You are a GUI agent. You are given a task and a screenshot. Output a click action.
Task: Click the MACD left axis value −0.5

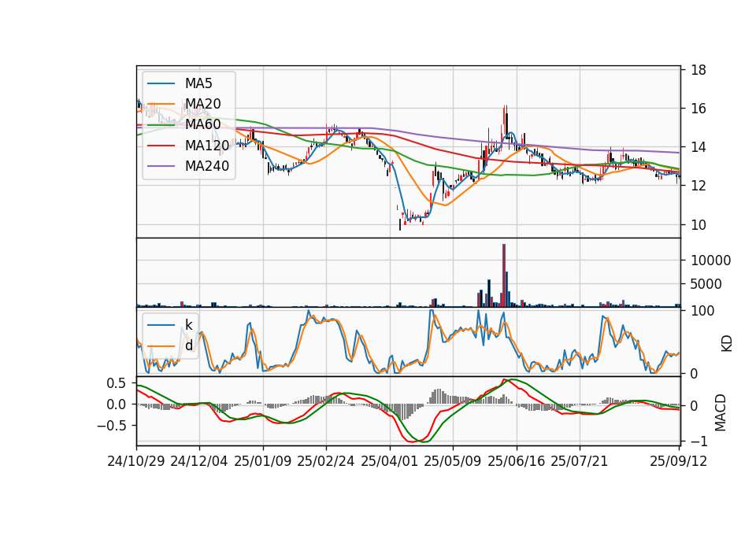(111, 426)
